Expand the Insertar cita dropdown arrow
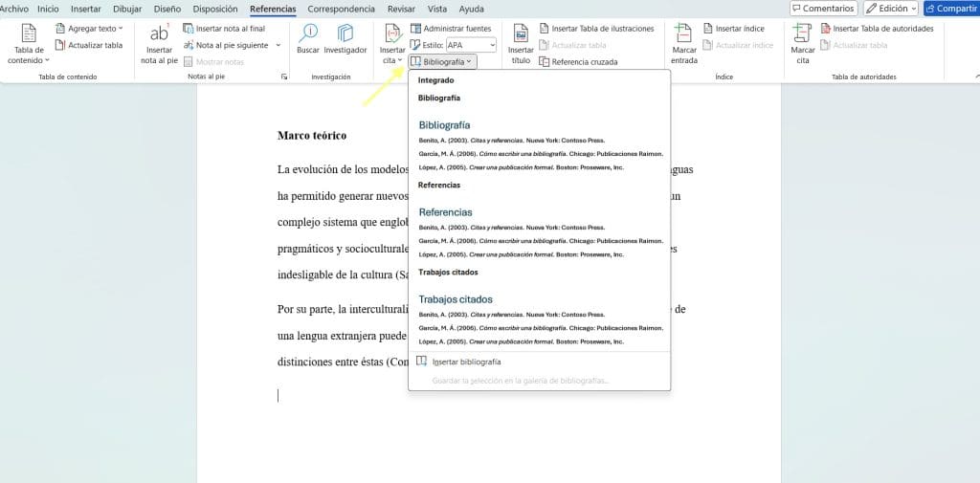The image size is (980, 483). click(x=401, y=60)
